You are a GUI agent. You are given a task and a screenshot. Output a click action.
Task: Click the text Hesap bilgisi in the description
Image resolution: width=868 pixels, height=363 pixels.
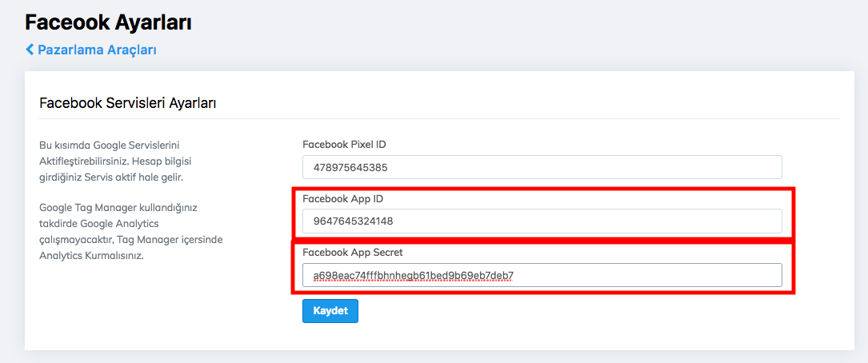pyautogui.click(x=170, y=161)
